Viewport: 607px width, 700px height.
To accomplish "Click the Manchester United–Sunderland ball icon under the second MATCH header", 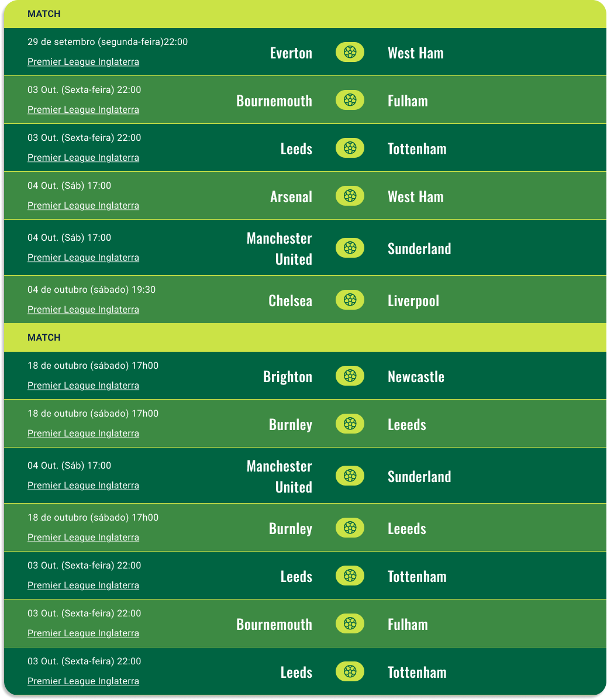I will [x=350, y=476].
